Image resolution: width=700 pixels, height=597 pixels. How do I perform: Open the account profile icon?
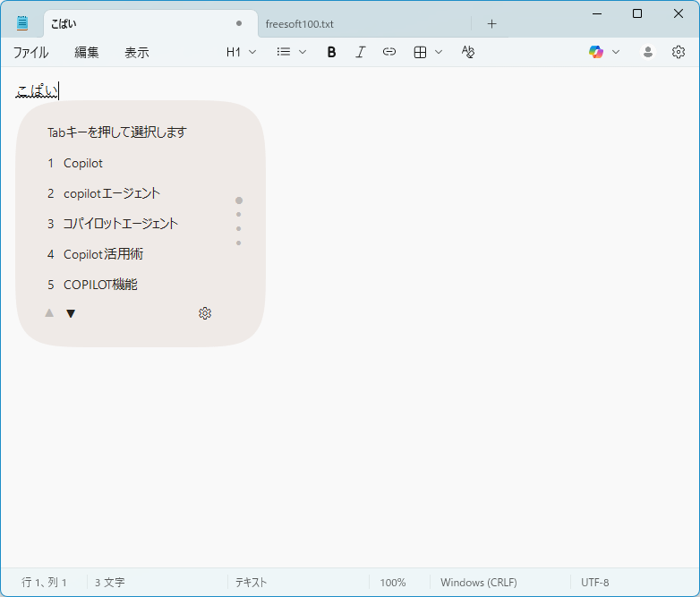click(x=648, y=52)
